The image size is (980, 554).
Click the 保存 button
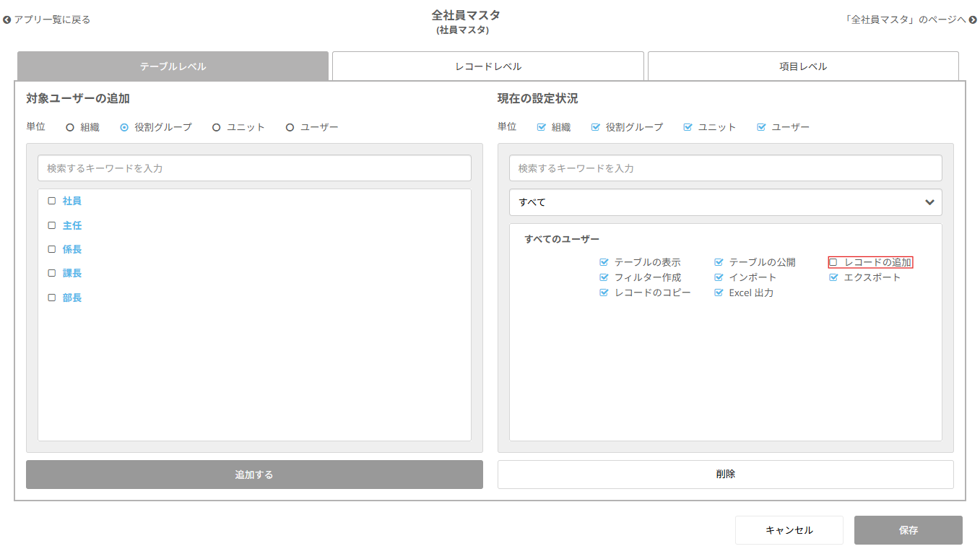tap(908, 530)
